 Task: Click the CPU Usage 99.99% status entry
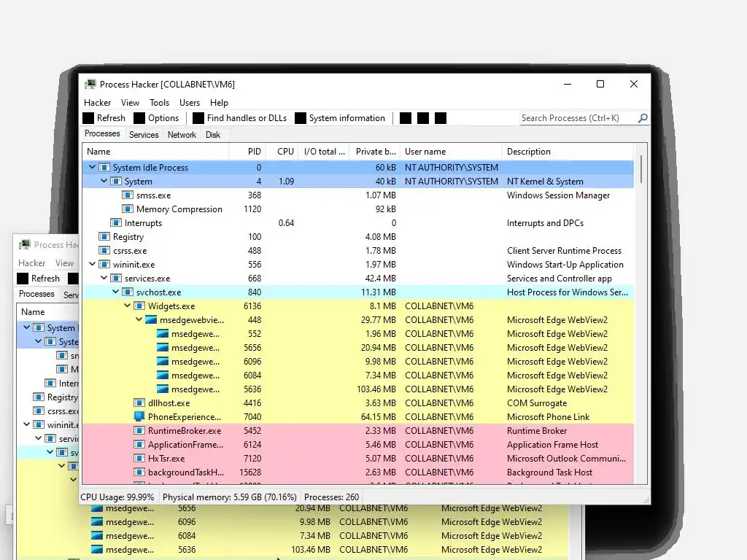[x=117, y=497]
